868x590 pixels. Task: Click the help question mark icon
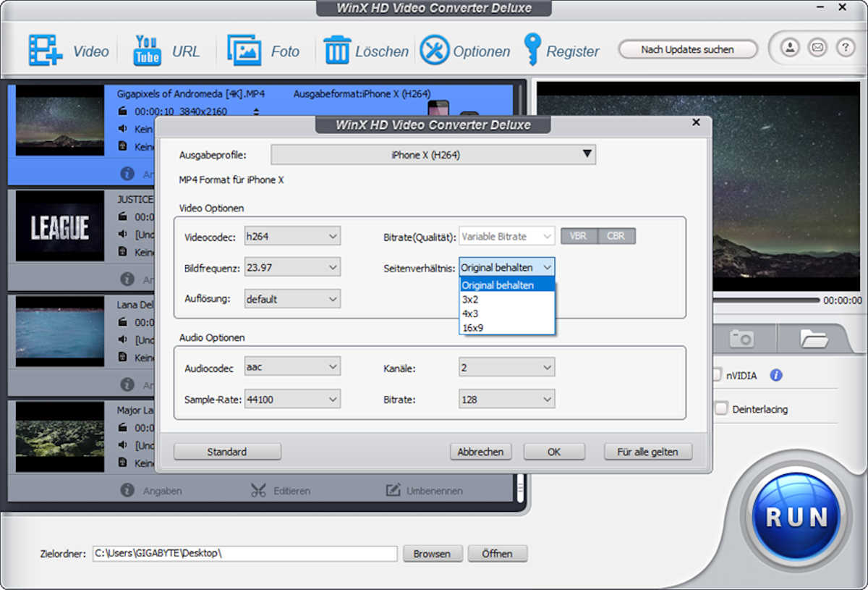[845, 49]
